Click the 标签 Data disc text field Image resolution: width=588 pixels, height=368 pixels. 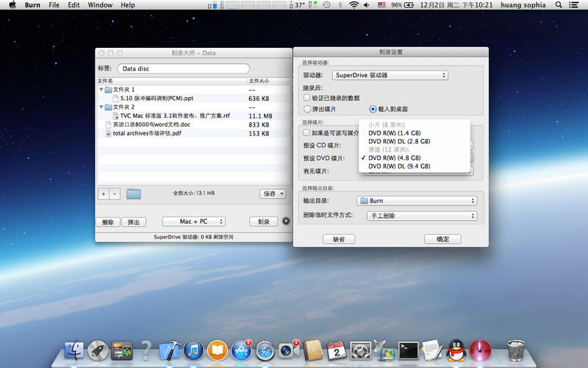coord(184,68)
